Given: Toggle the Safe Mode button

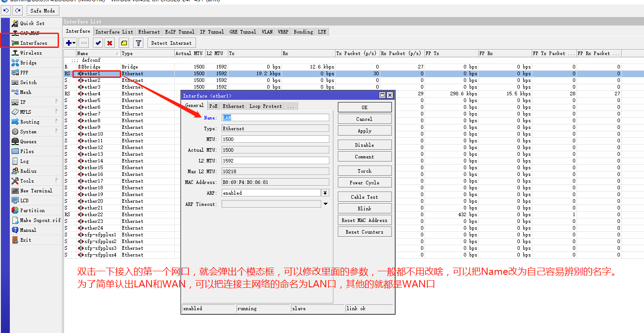Looking at the screenshot, I should [x=43, y=10].
